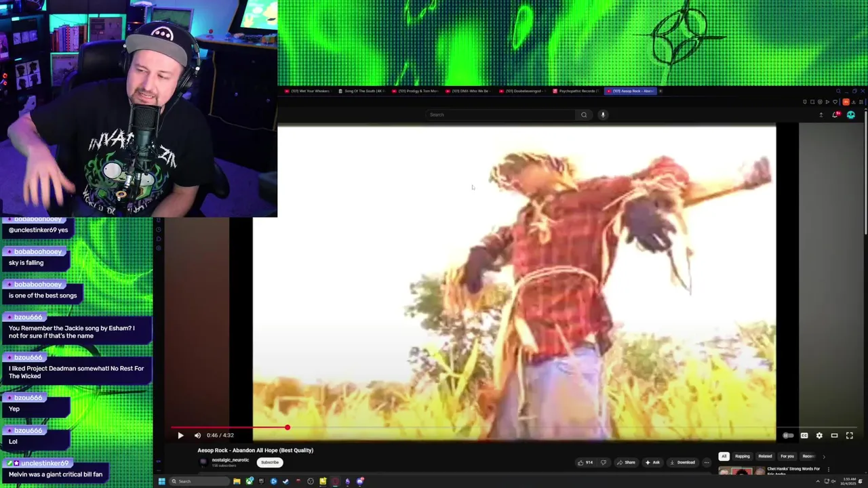Screen dimensions: 868x488
Task: Open the browser easy-setup lines menu
Action: [x=861, y=102]
